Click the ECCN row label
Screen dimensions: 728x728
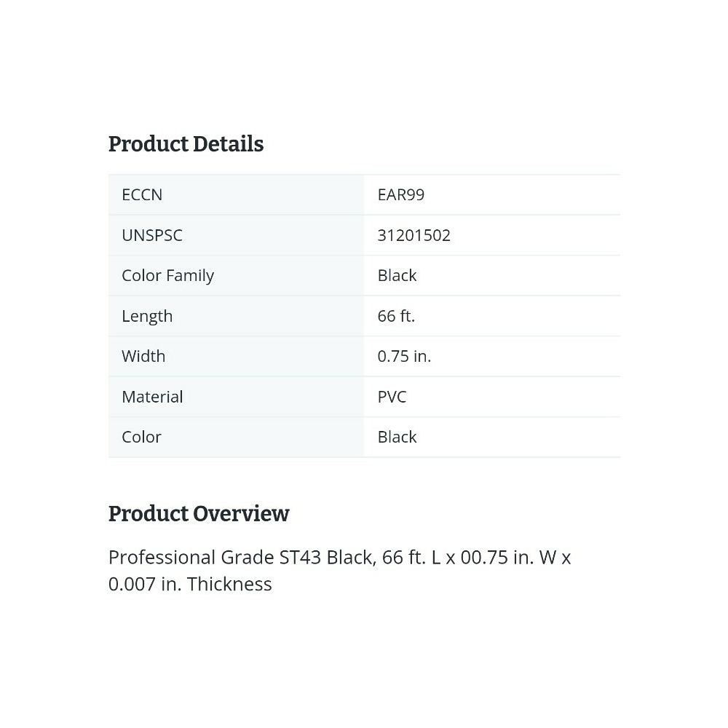pyautogui.click(x=142, y=195)
